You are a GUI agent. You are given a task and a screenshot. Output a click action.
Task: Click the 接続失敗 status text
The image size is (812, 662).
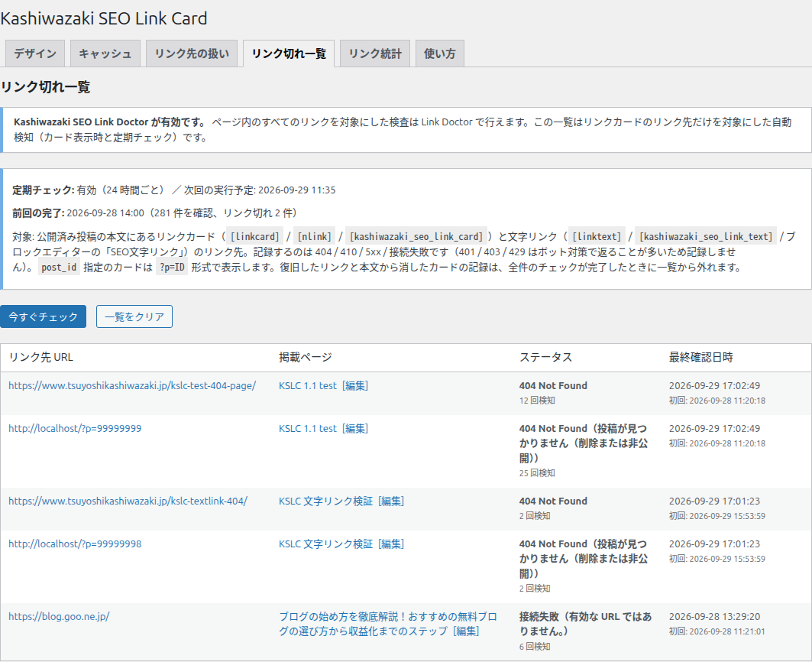[x=586, y=624]
